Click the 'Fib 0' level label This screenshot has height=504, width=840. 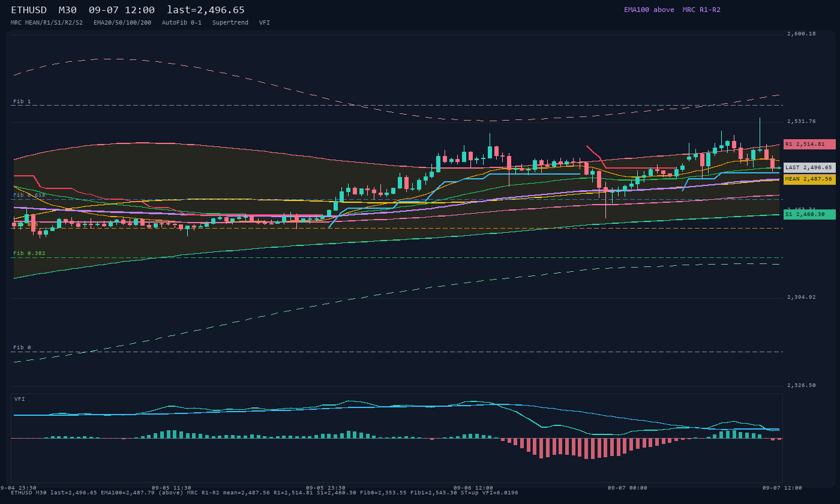[x=22, y=347]
